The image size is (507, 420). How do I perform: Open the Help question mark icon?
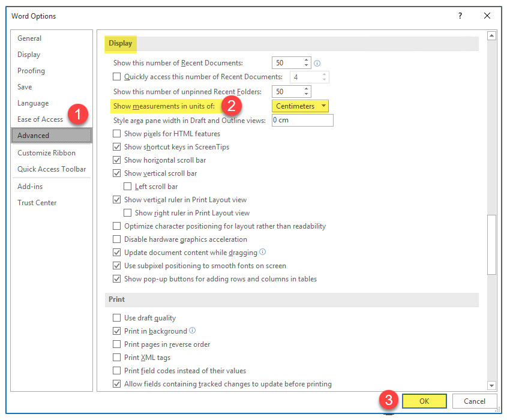(x=460, y=16)
